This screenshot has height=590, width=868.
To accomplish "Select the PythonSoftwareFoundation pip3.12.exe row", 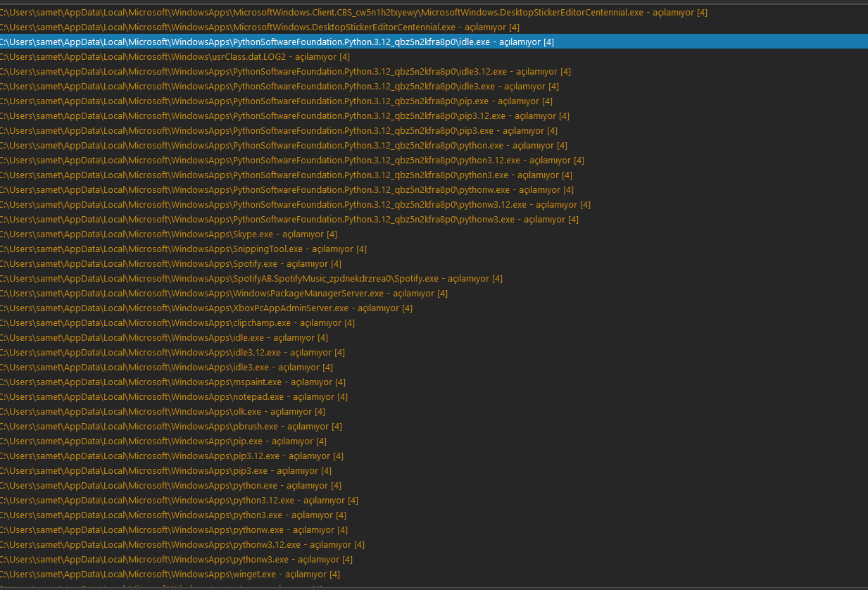I will pyautogui.click(x=434, y=115).
